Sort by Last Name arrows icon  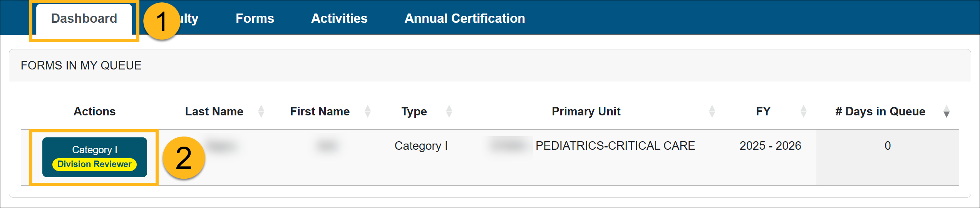click(261, 112)
